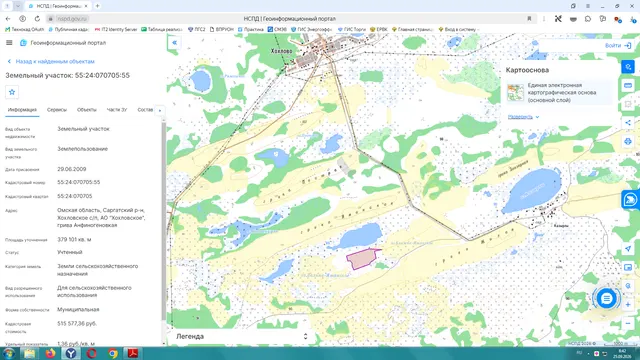640x360 pixels.
Task: Open the Windows Start menu
Action: tap(9, 353)
